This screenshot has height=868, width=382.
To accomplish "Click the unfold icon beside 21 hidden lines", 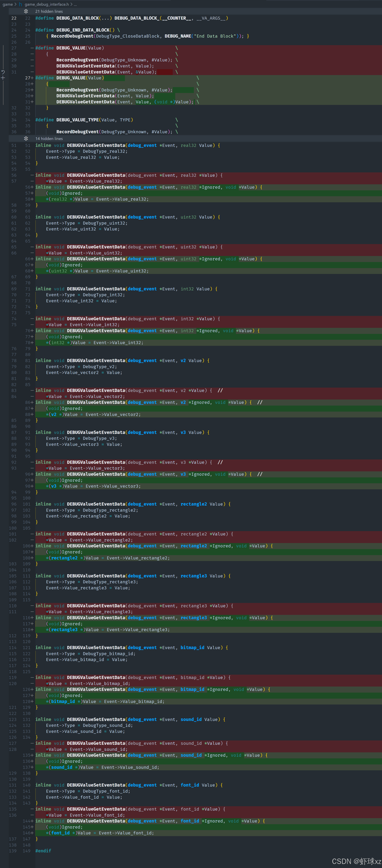I will pos(26,11).
